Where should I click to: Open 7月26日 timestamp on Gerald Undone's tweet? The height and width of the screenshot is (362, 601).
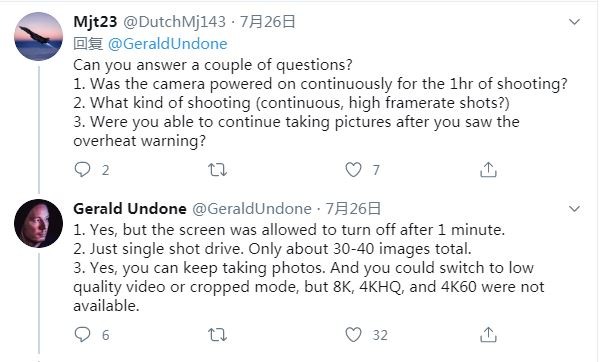353,209
